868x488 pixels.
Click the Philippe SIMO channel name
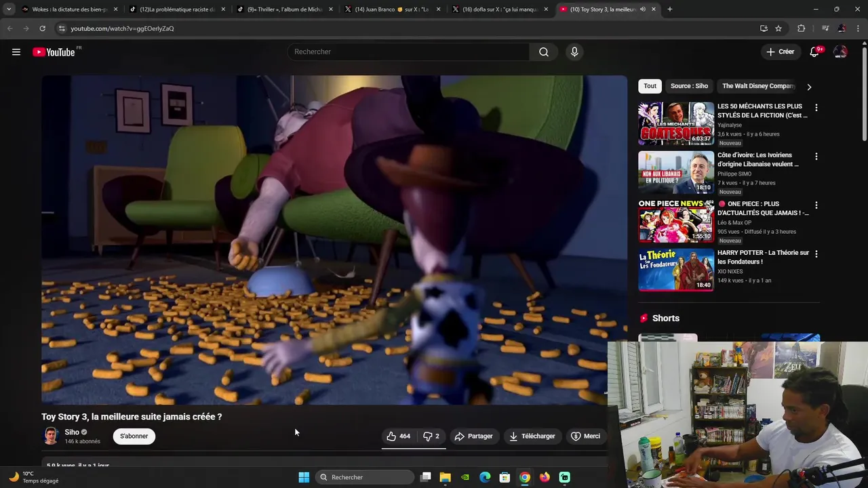(x=734, y=174)
